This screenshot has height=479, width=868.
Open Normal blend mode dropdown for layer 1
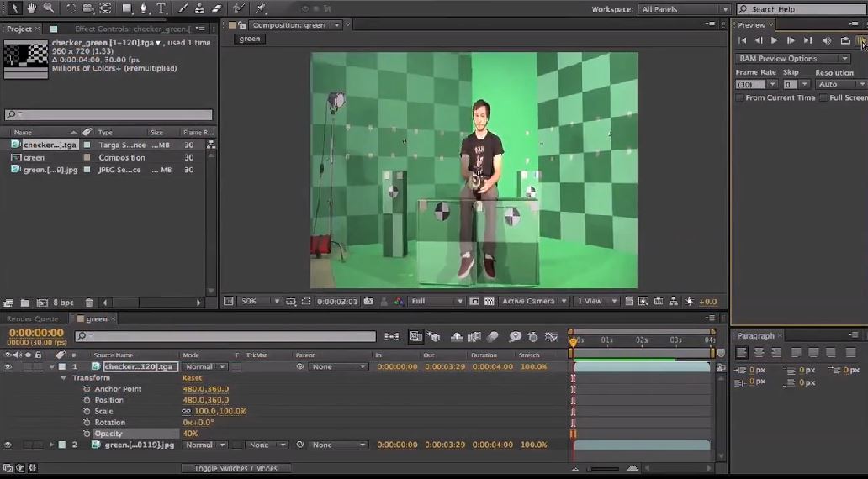205,366
